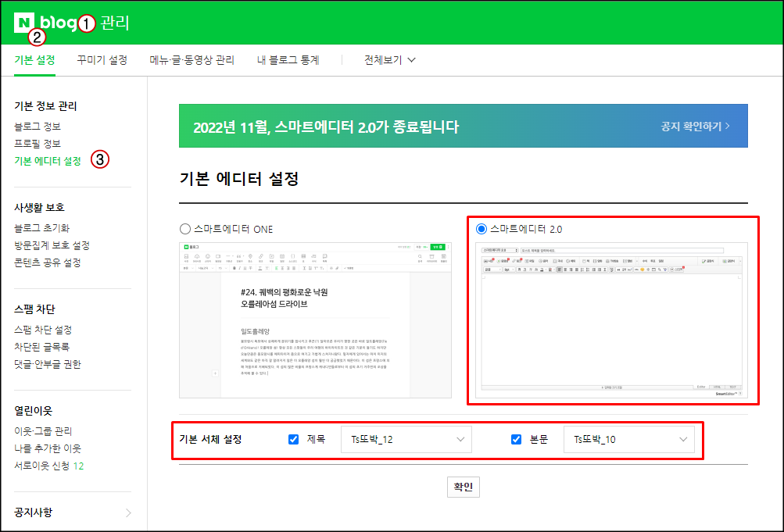Open the 제목 font dropdown Ts또박_12
This screenshot has width=784, height=532.
pyautogui.click(x=406, y=439)
